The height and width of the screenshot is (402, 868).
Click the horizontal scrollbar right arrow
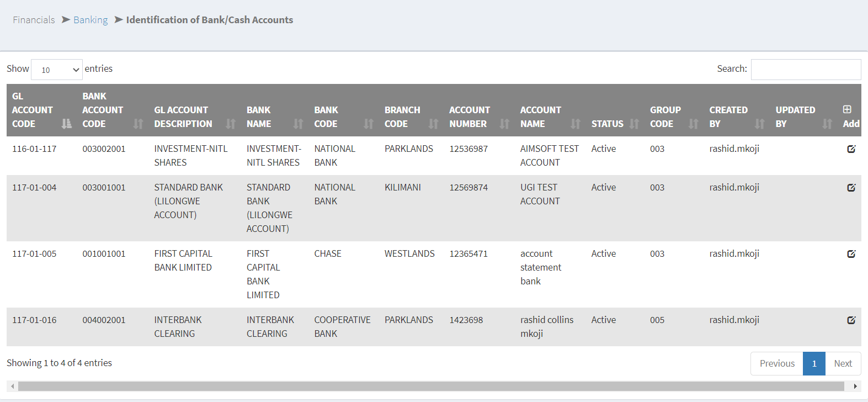[855, 386]
